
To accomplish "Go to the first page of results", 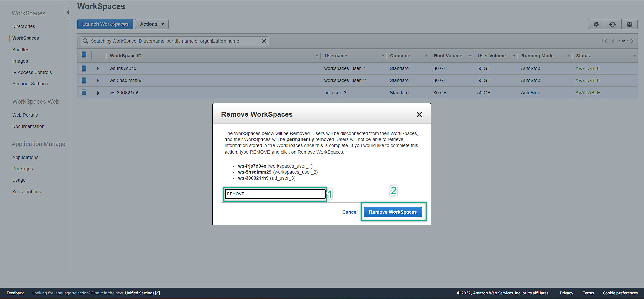I will coord(604,41).
